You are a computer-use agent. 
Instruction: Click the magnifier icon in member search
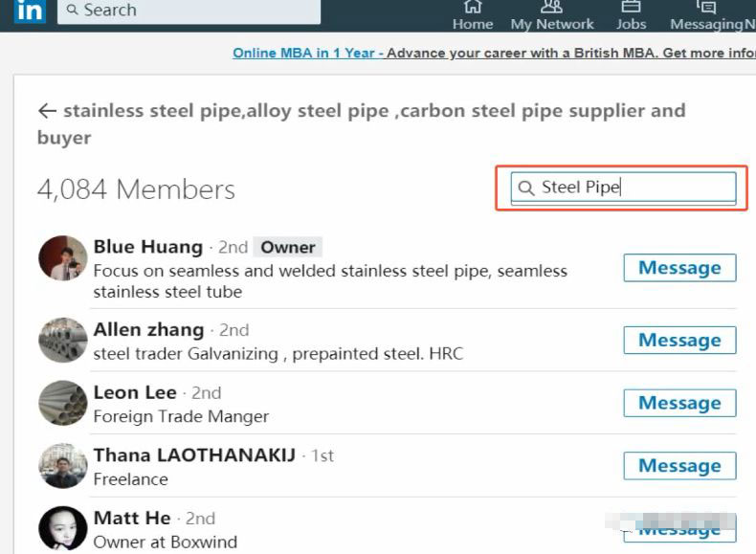(525, 188)
